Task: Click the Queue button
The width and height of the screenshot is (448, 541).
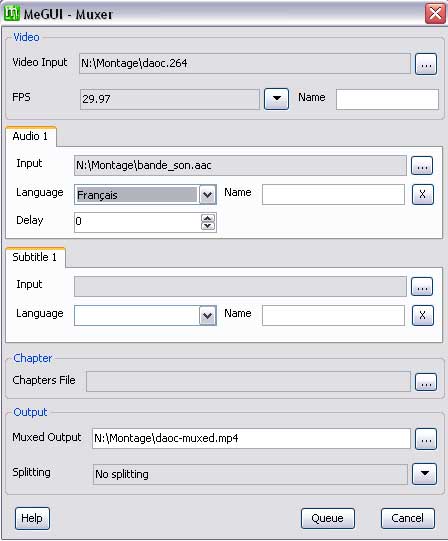Action: coord(328,518)
